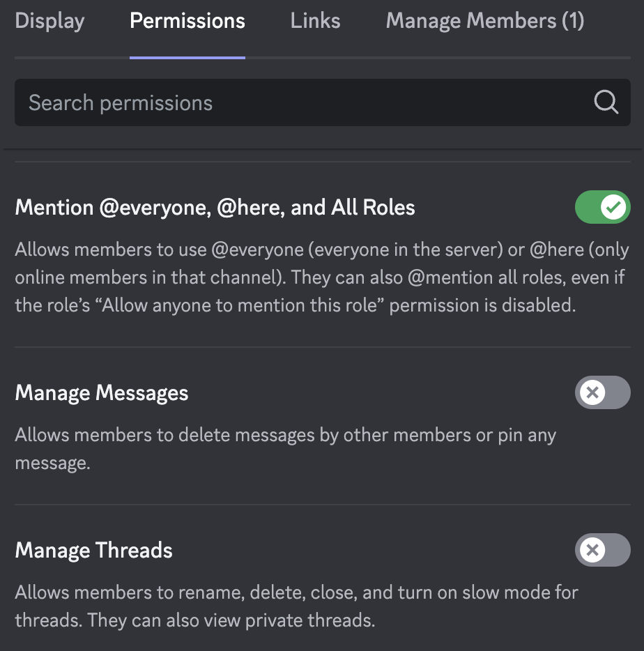
Task: Click the purple underline beneath Permissions
Action: point(187,58)
